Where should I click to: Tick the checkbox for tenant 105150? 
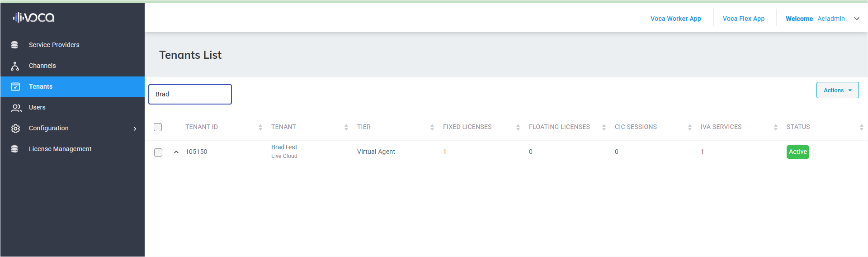pyautogui.click(x=158, y=152)
